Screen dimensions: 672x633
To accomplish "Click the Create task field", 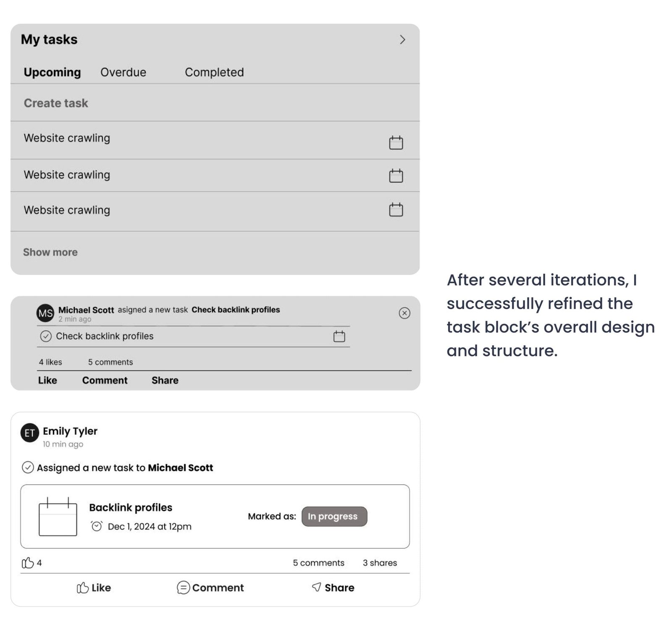I will pos(56,103).
